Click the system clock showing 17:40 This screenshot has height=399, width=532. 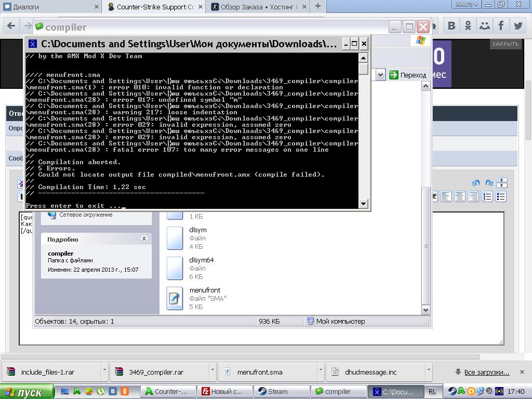[x=516, y=392]
